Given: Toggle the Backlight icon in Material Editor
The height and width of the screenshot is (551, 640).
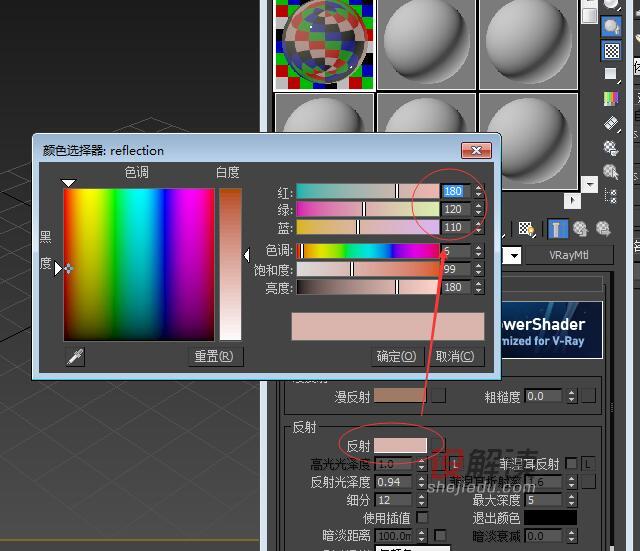Looking at the screenshot, I should point(611,26).
